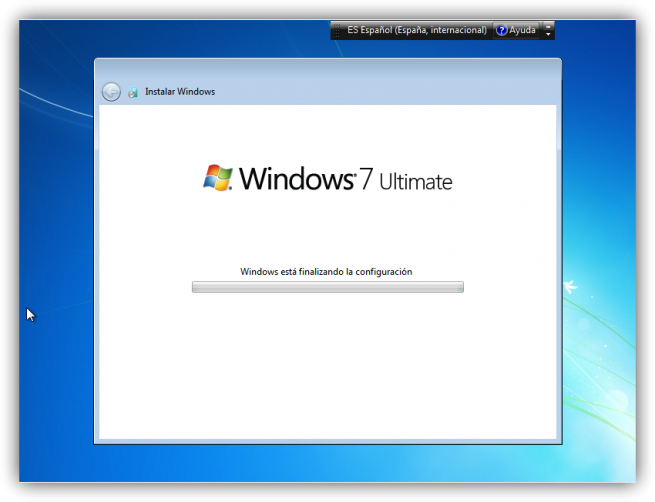Click the Ultimate edition text
Screen dimensions: 655x502
pos(416,182)
